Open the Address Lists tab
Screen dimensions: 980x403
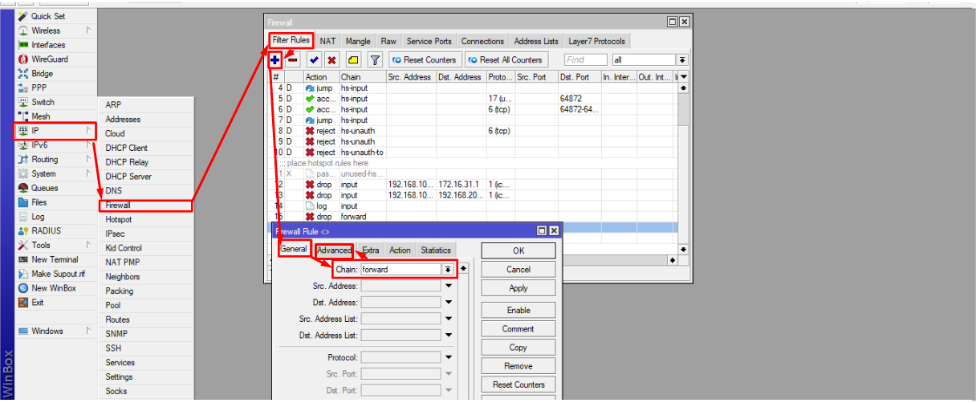pyautogui.click(x=536, y=41)
